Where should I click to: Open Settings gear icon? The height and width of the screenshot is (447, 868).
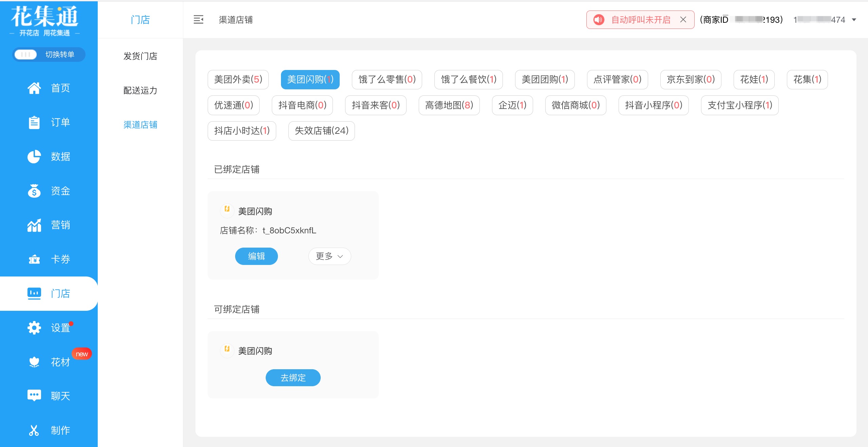(34, 328)
